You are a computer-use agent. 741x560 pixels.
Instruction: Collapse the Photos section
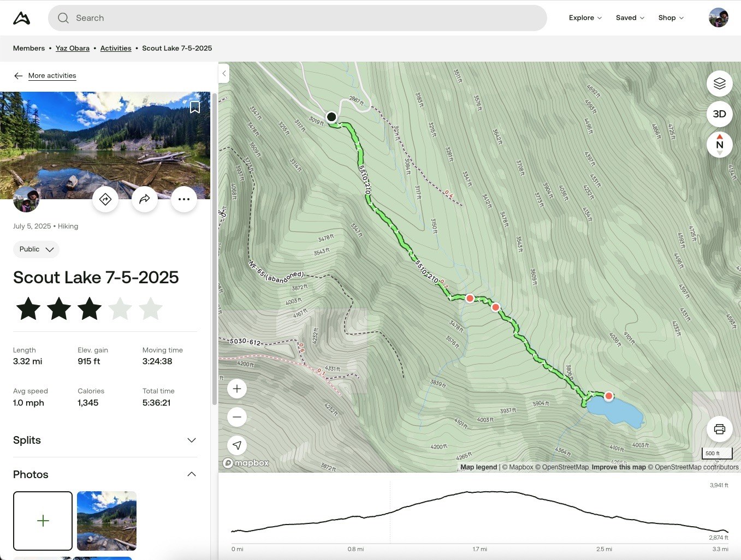coord(191,474)
